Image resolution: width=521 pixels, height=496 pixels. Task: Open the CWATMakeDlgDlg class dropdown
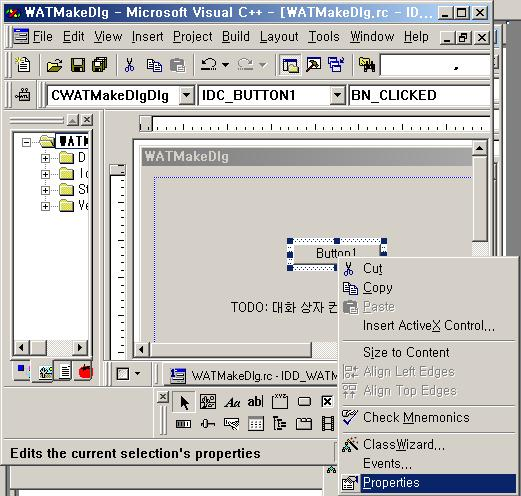(187, 95)
